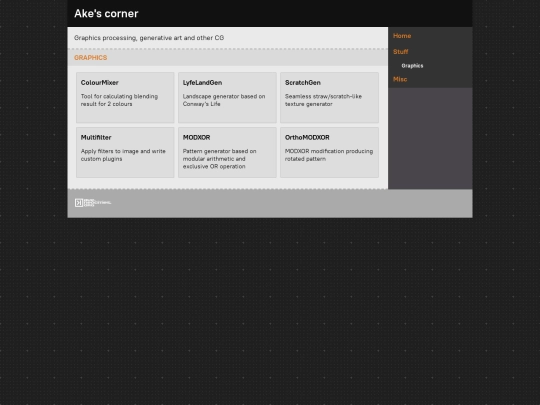The height and width of the screenshot is (405, 540).
Task: Open the ColourMixer card
Action: click(x=125, y=97)
